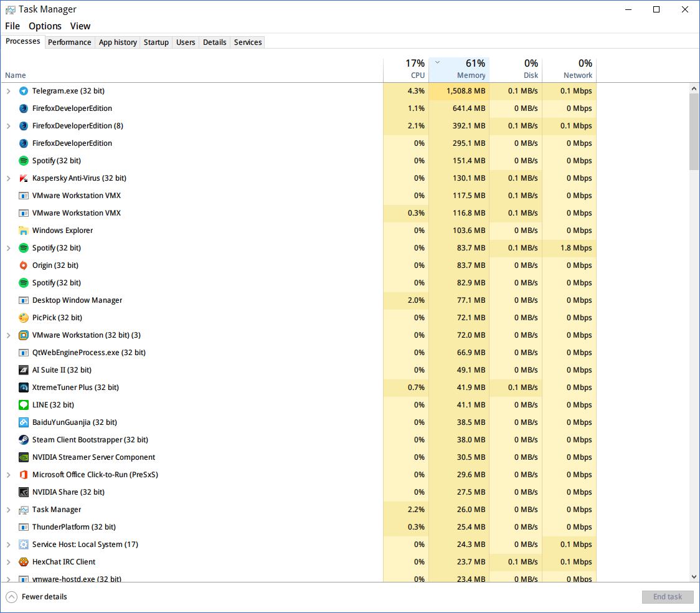700x613 pixels.
Task: Click the Spotify icon using 151.4 MB
Action: 24,161
